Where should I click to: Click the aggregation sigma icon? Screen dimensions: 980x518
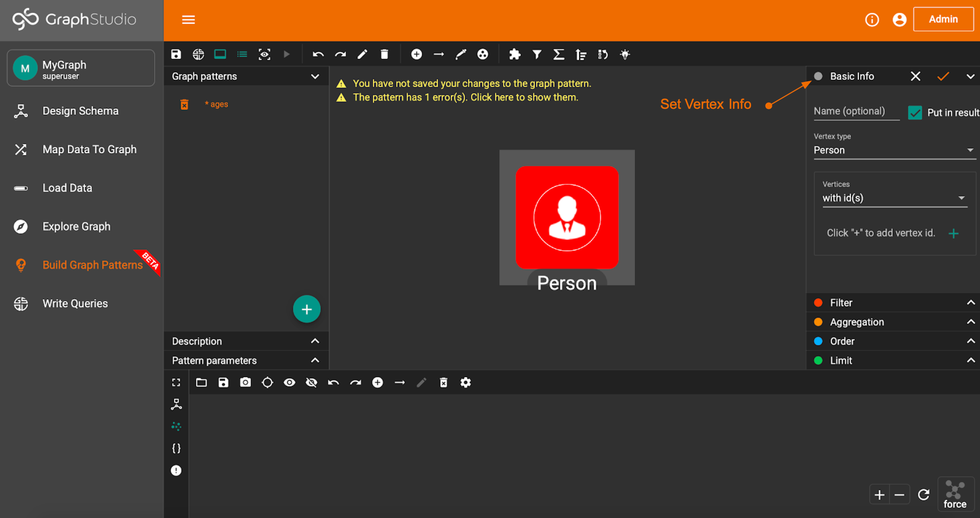558,54
